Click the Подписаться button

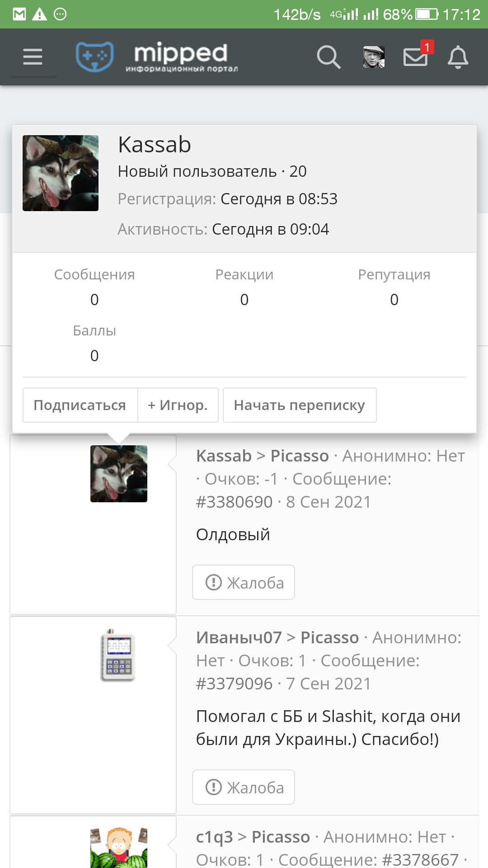point(80,405)
